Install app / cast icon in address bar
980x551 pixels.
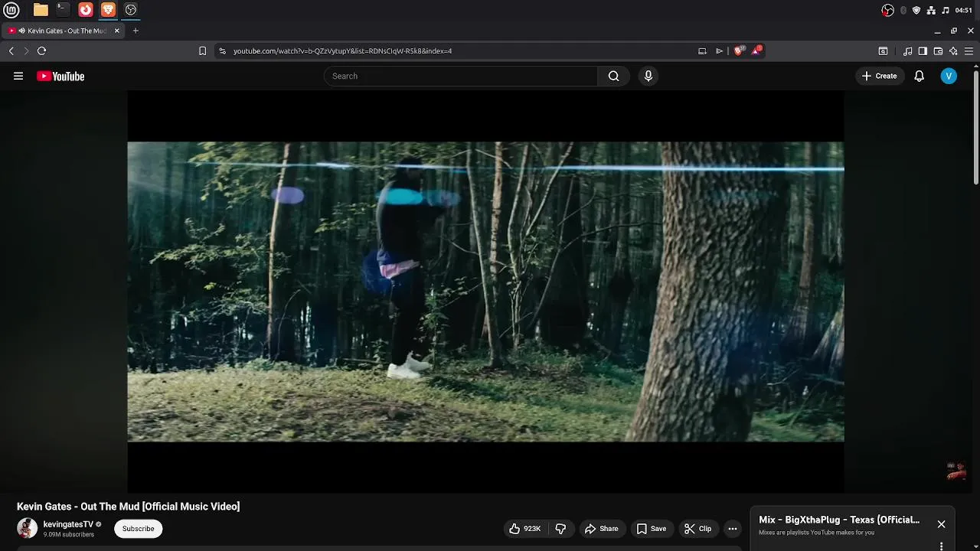coord(702,51)
